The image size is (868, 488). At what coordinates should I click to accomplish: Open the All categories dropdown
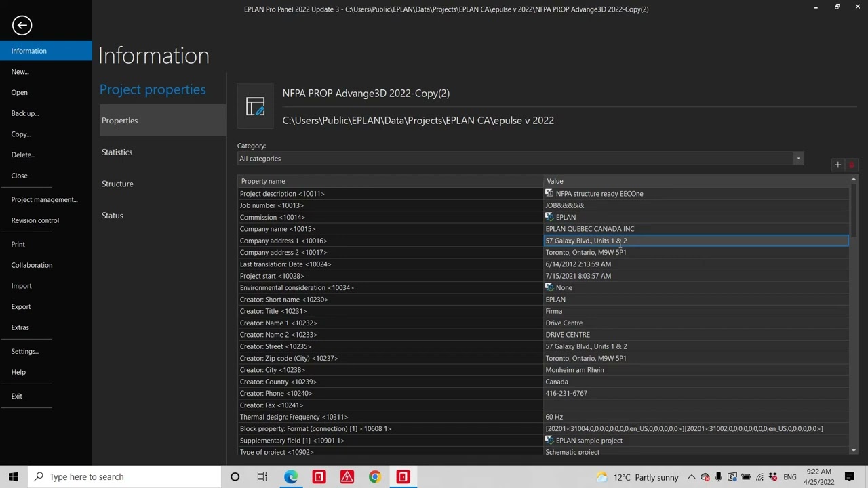521,158
